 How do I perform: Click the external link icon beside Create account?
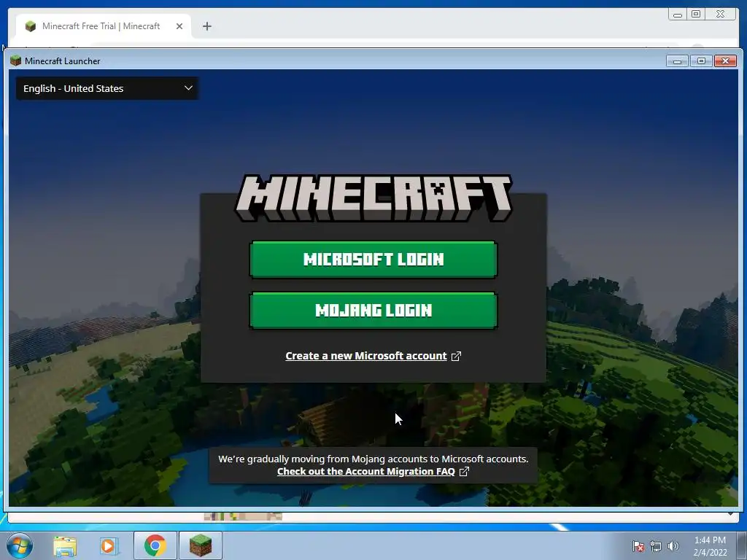click(x=456, y=356)
